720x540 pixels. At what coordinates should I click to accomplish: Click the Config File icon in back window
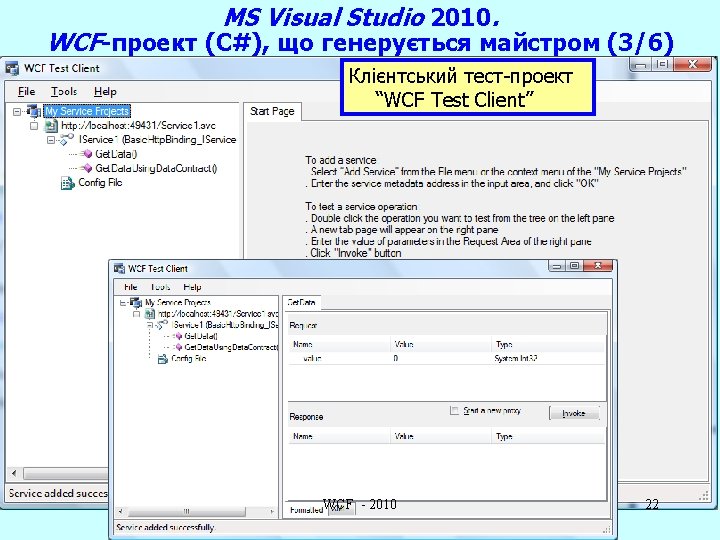68,183
